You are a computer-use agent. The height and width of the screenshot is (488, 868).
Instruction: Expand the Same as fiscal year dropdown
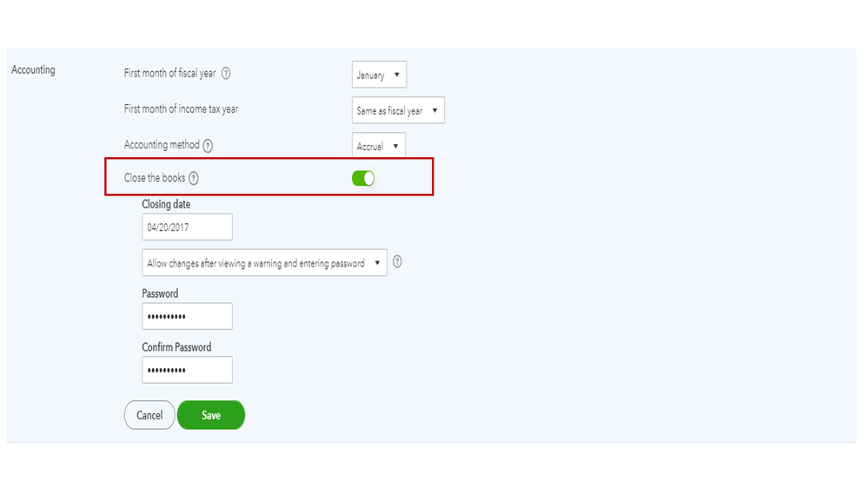pyautogui.click(x=398, y=110)
